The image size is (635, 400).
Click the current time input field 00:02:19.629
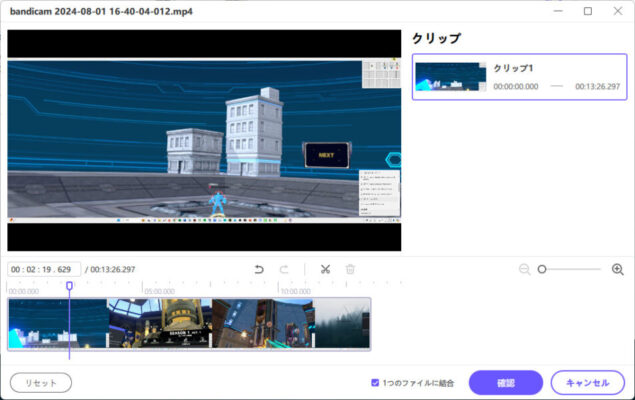(x=44, y=270)
